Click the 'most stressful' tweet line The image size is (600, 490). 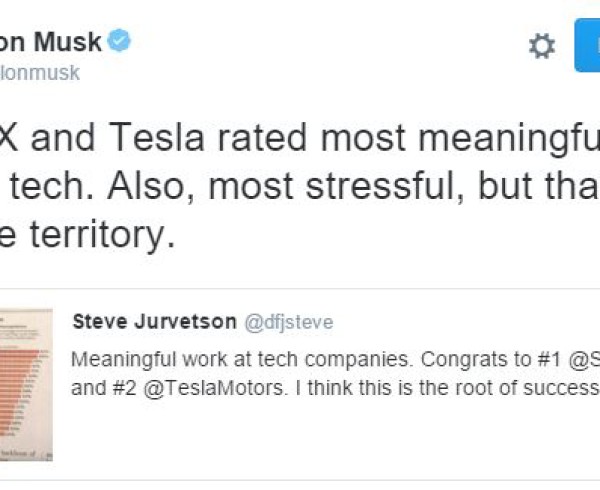tap(300, 187)
